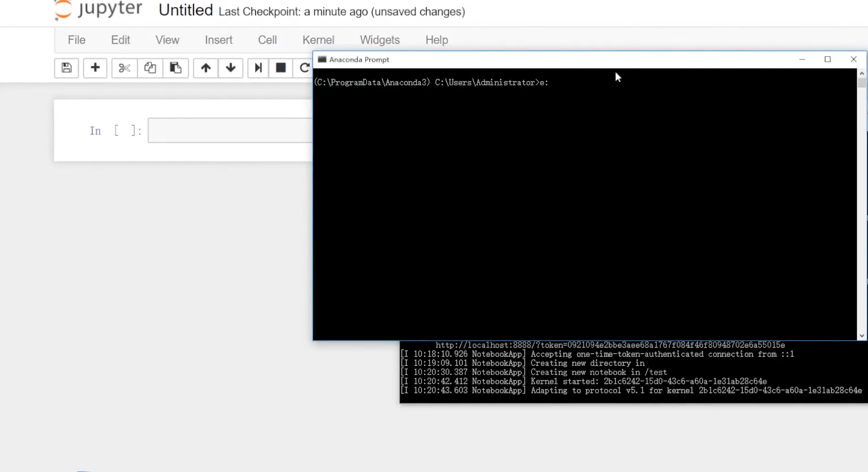Click the 'Accepting one-time-token-authenticated connection' log line
The height and width of the screenshot is (472, 868).
pyautogui.click(x=598, y=354)
